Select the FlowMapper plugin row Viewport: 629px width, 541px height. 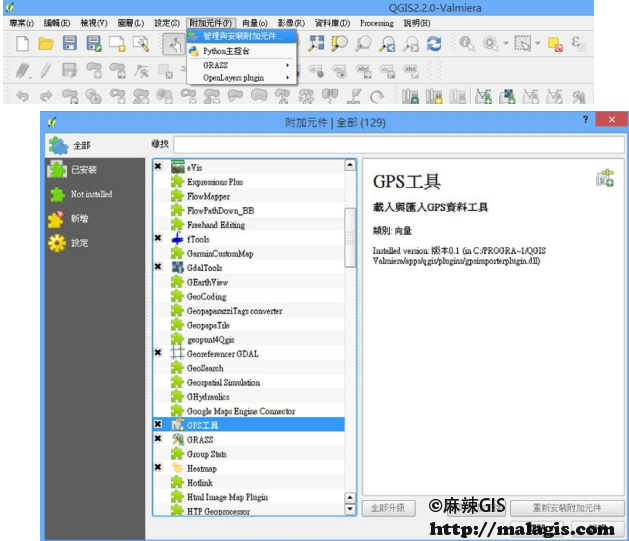tap(249, 197)
